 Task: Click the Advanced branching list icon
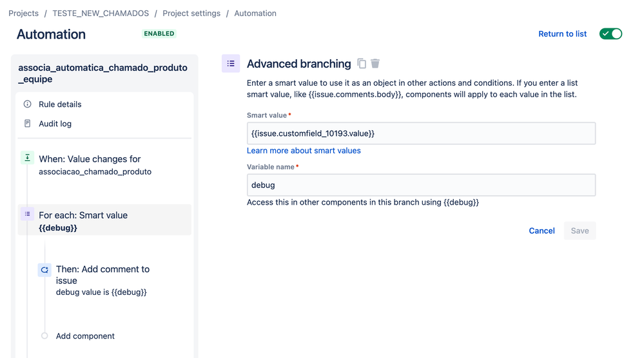pos(231,64)
